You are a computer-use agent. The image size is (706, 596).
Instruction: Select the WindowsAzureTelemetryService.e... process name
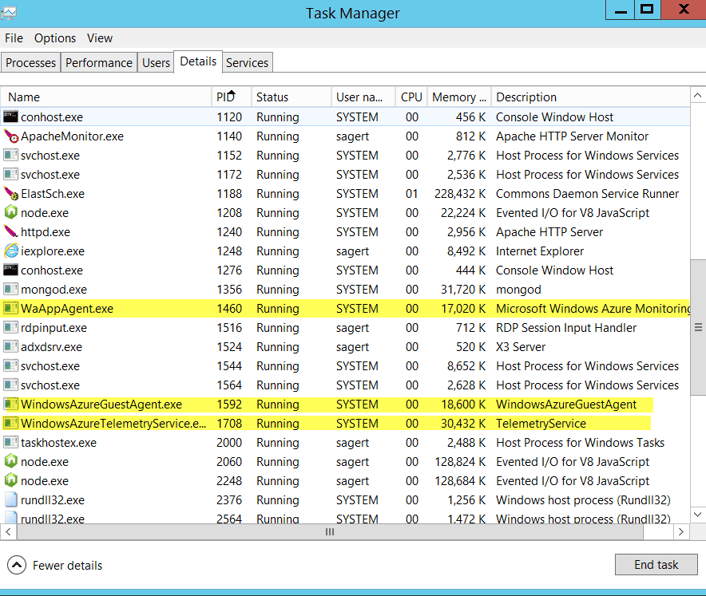tap(113, 424)
